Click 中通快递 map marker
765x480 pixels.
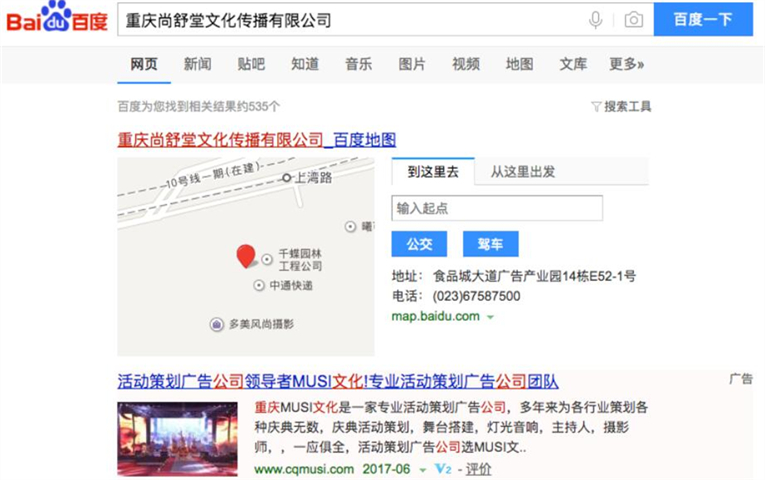(259, 285)
